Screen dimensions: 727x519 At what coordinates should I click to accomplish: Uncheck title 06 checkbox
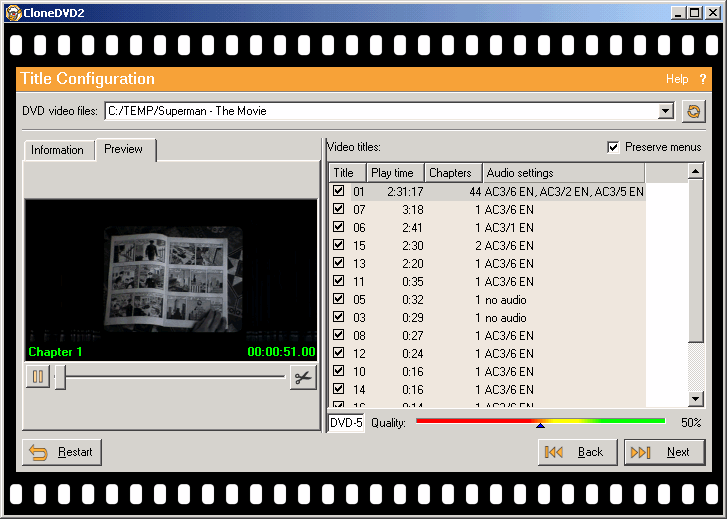[338, 227]
